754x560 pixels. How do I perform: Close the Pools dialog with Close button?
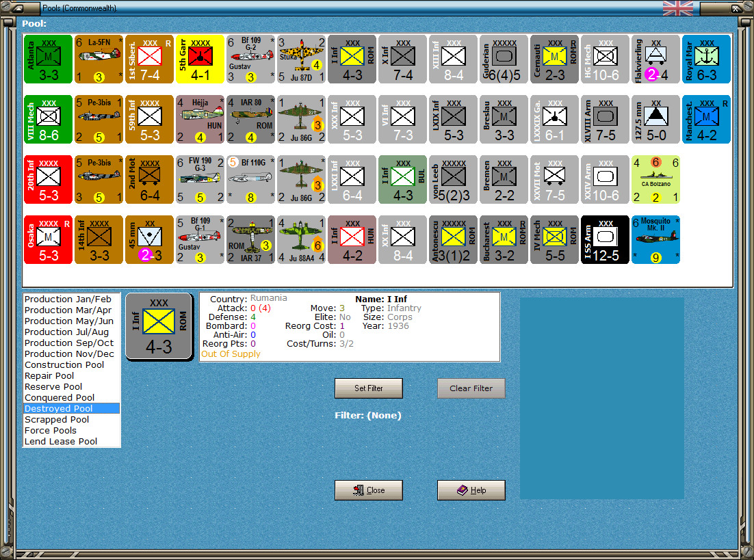[368, 490]
